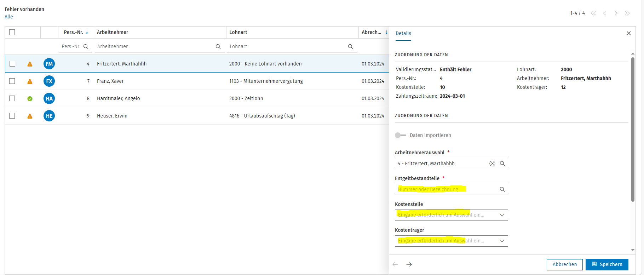Image resolution: width=644 pixels, height=275 pixels.
Task: Click the FM avatar badge for Fritzertert
Action: tap(49, 64)
